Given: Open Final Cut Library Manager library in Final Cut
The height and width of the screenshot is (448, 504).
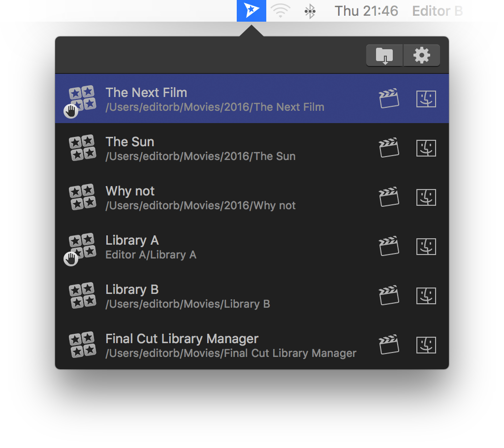Looking at the screenshot, I should pyautogui.click(x=389, y=345).
